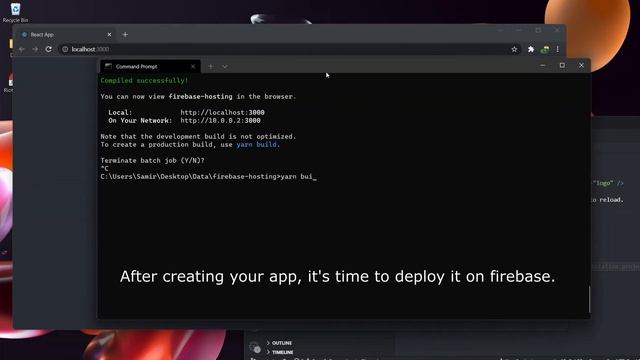Close the Command Prompt tab
The image size is (640, 360).
coord(193,67)
